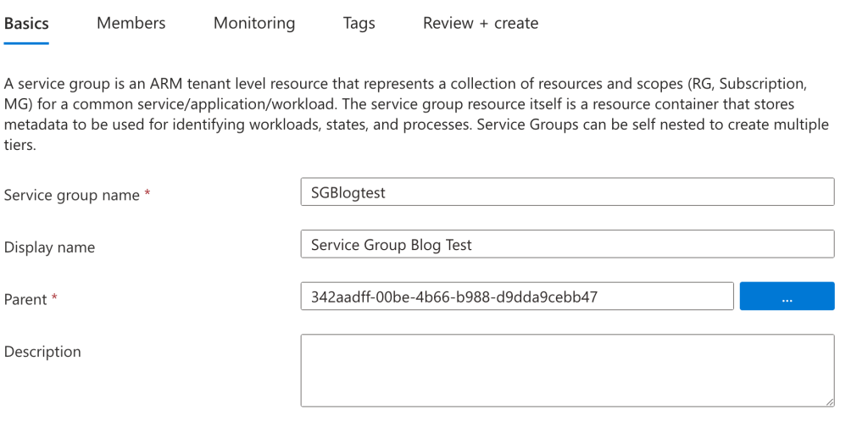
Task: Click the Basics tab
Action: pyautogui.click(x=26, y=23)
